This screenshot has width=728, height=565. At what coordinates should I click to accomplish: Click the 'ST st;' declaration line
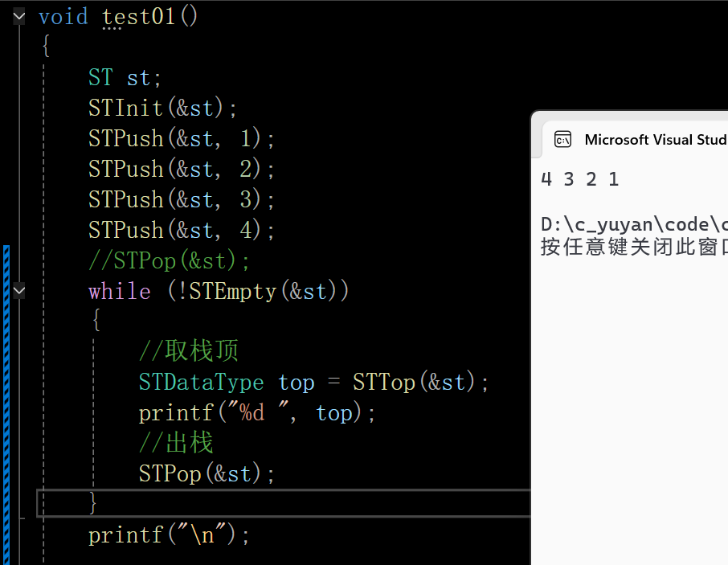(x=125, y=77)
